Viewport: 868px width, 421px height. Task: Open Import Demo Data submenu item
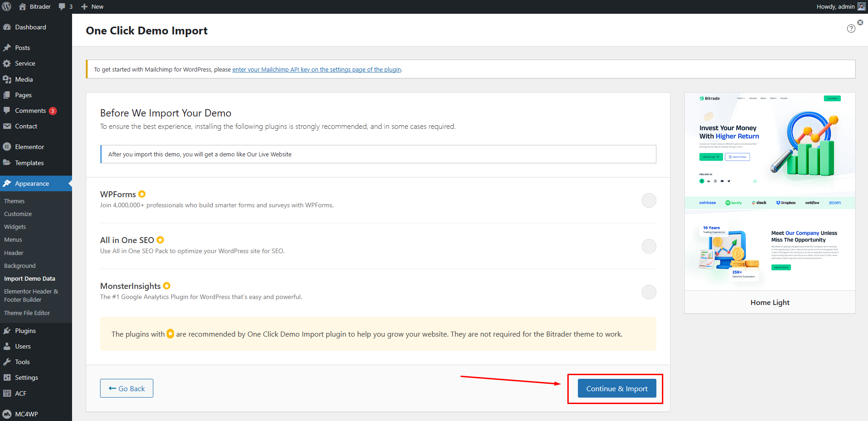point(29,278)
